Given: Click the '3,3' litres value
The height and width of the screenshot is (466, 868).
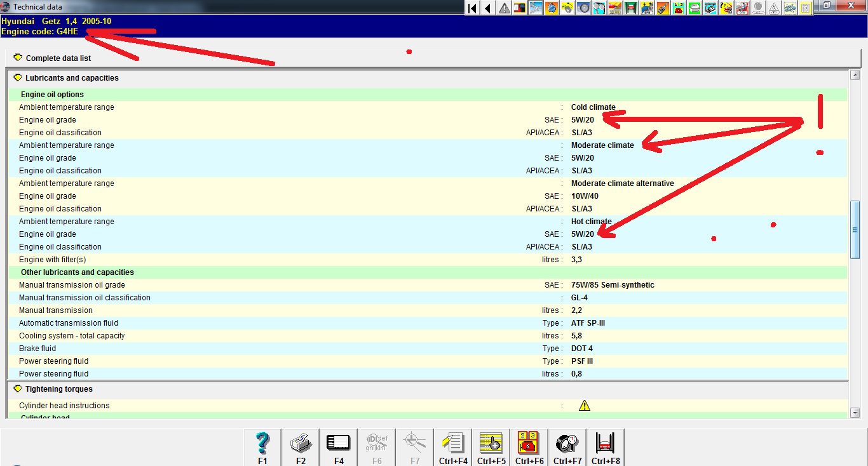Looking at the screenshot, I should [576, 260].
